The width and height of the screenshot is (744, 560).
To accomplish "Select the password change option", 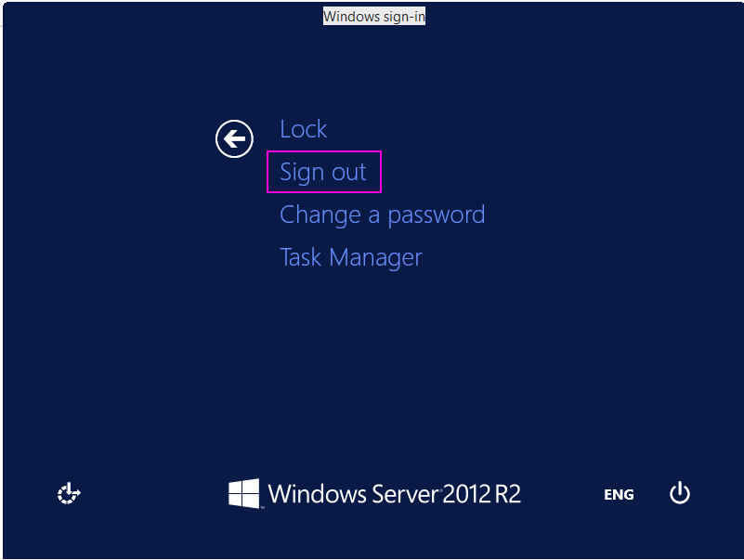I will (x=383, y=215).
